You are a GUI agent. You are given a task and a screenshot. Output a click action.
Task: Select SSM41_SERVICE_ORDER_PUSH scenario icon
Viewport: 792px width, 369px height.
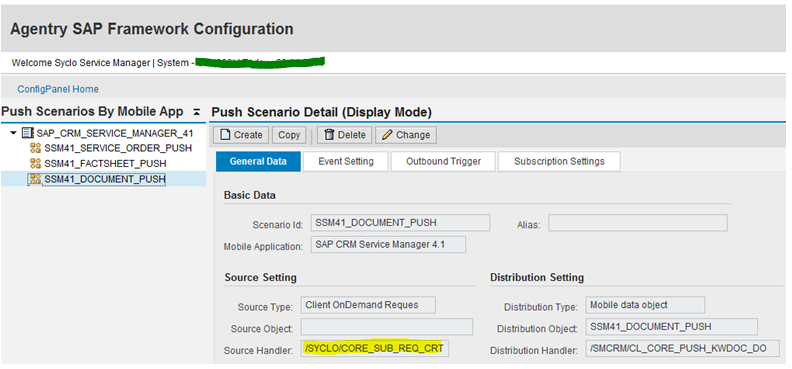[35, 148]
